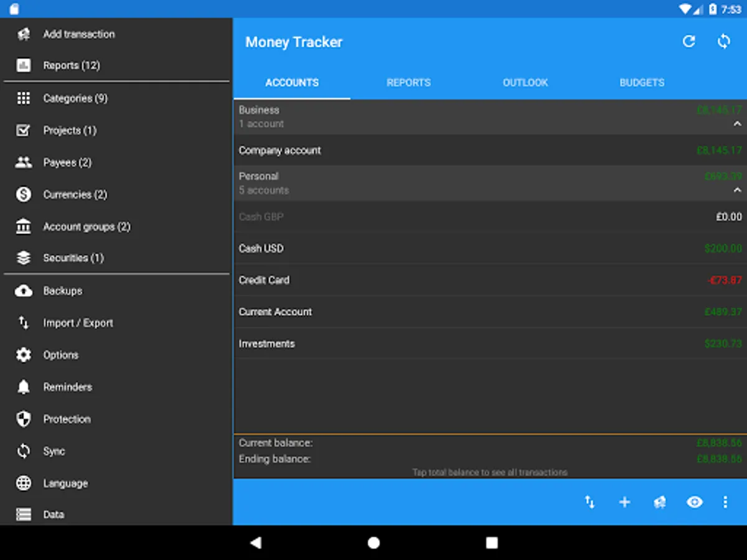
Task: Open the Import / Export arrows icon
Action: pyautogui.click(x=24, y=323)
